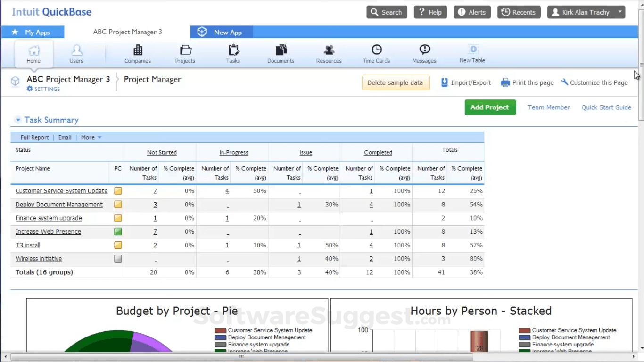Open the Resources table icon
644x362 pixels.
[x=329, y=50]
